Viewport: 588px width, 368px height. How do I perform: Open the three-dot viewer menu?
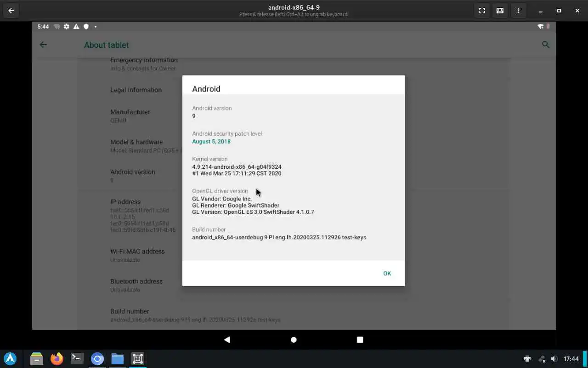click(518, 11)
